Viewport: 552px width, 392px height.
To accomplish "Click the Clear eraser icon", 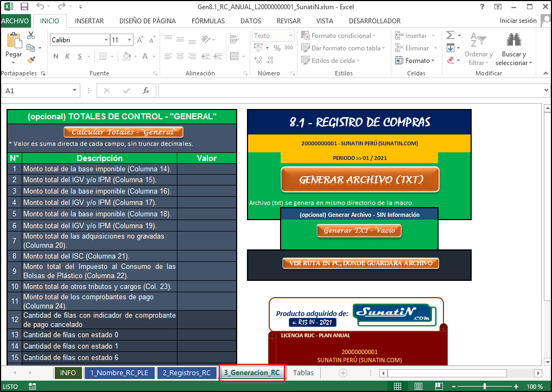I will click(x=450, y=60).
